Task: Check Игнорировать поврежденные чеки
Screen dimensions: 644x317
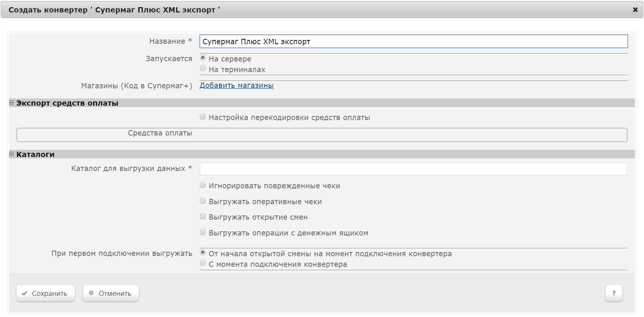Action: [203, 185]
